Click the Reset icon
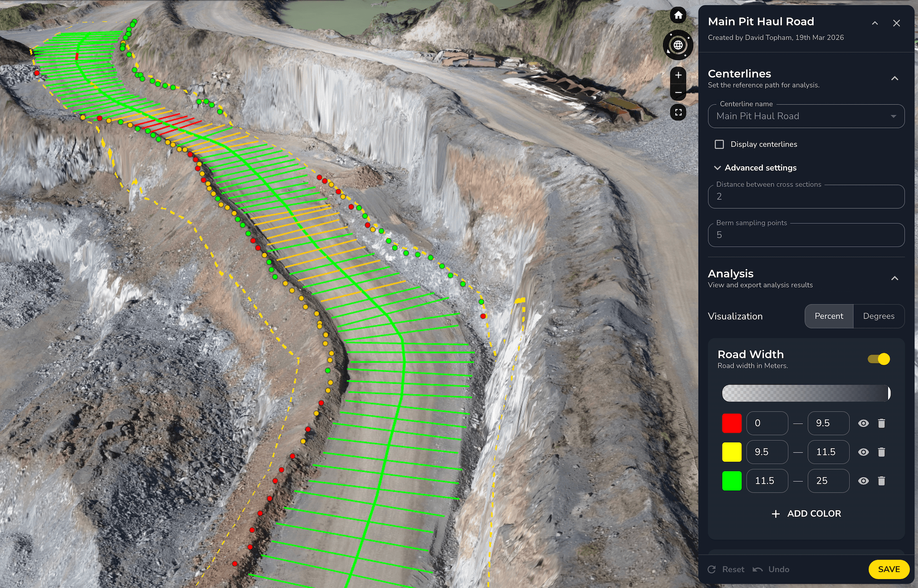 [x=713, y=569]
